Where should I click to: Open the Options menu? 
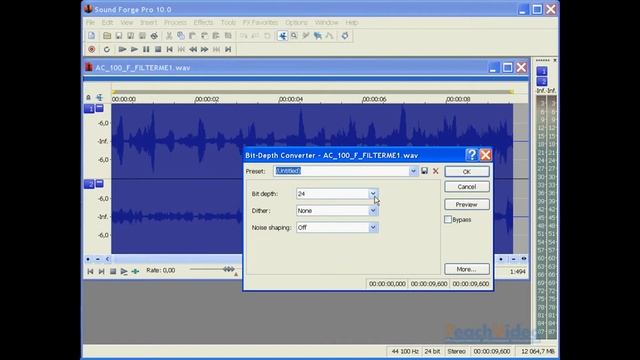click(x=296, y=22)
